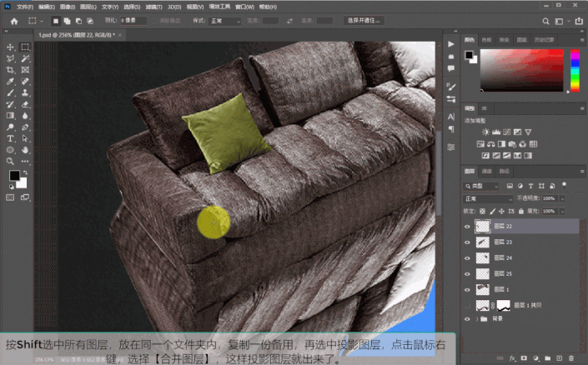Toggle layer filtering switch
The height and width of the screenshot is (365, 588).
[x=564, y=185]
